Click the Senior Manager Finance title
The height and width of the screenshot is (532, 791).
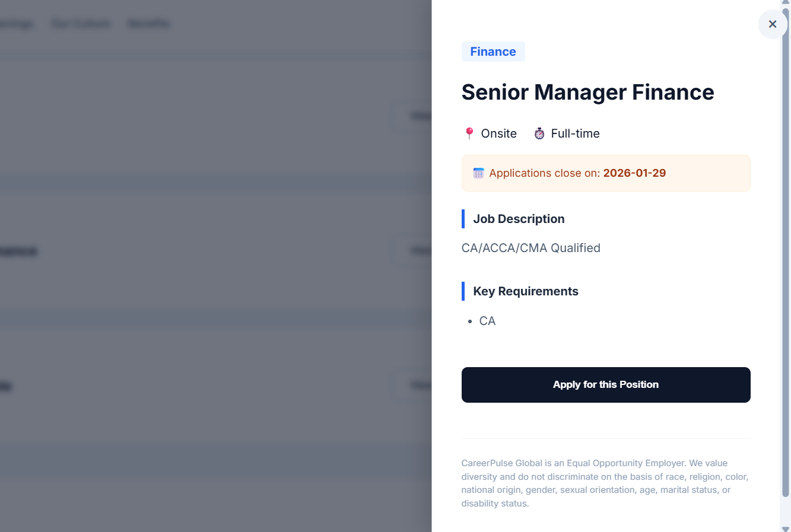tap(587, 93)
